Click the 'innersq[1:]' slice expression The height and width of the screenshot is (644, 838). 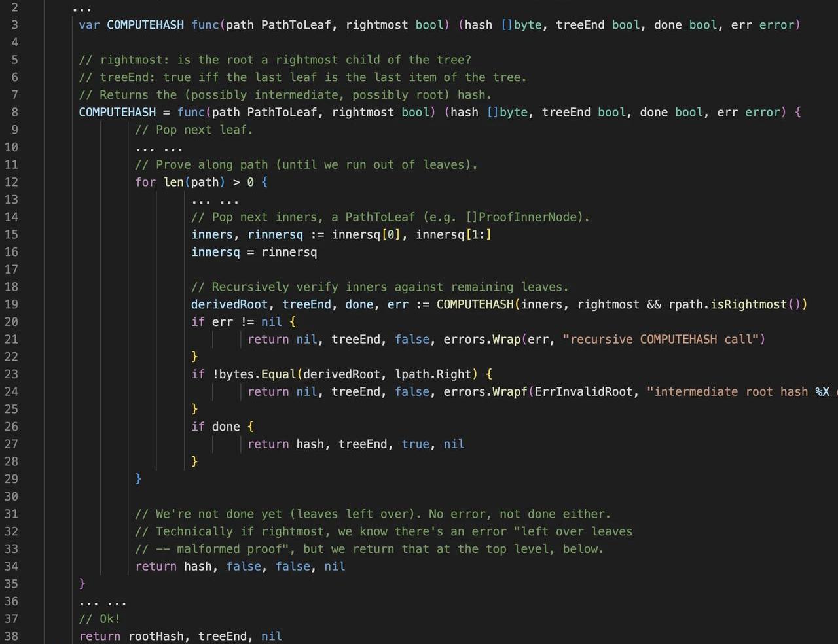453,234
